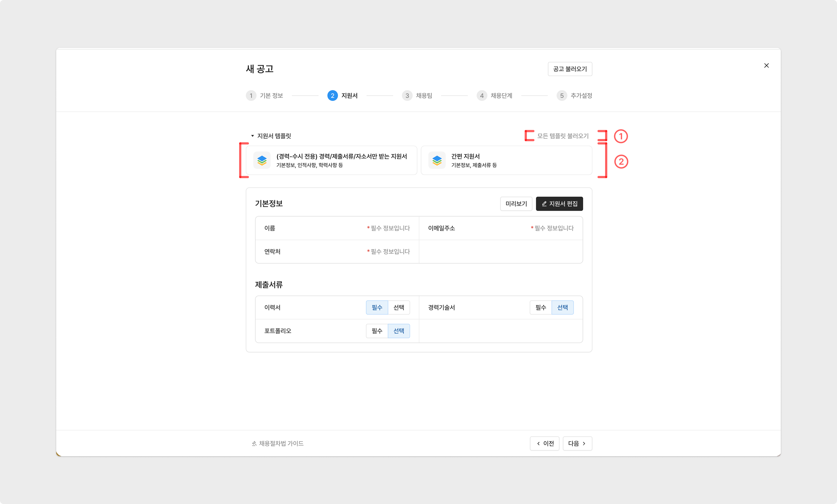Viewport: 837px width, 504px height.
Task: Open the 모든 템플릿 불러오기 link
Action: tap(563, 136)
